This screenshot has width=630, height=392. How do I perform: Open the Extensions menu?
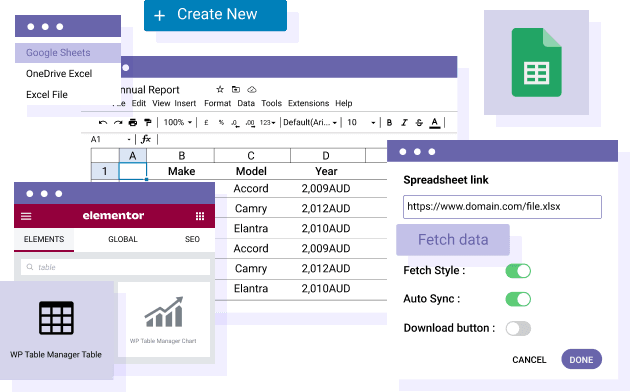pos(308,103)
